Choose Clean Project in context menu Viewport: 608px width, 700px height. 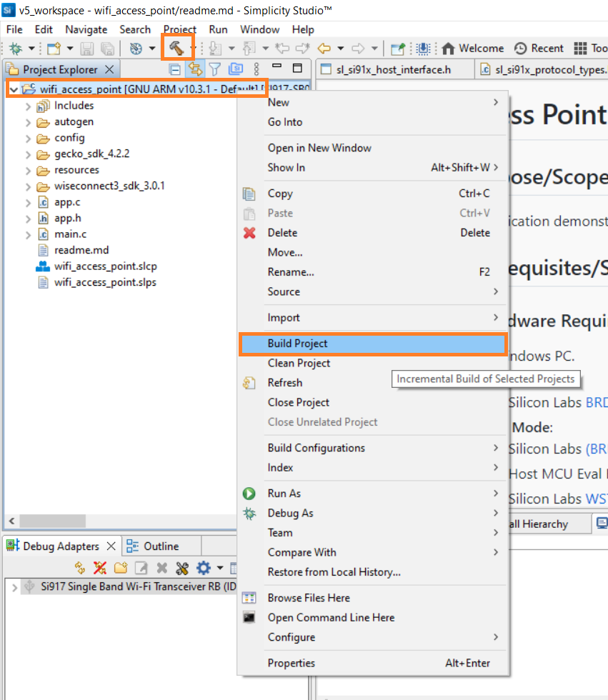[x=299, y=363]
